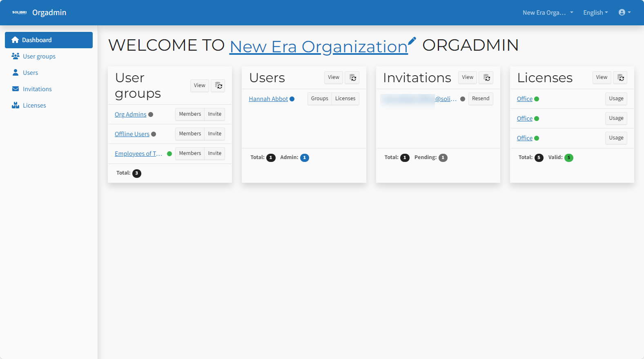Open Licenses in sidebar
Screen dimensions: 644x359
(x=49, y=105)
